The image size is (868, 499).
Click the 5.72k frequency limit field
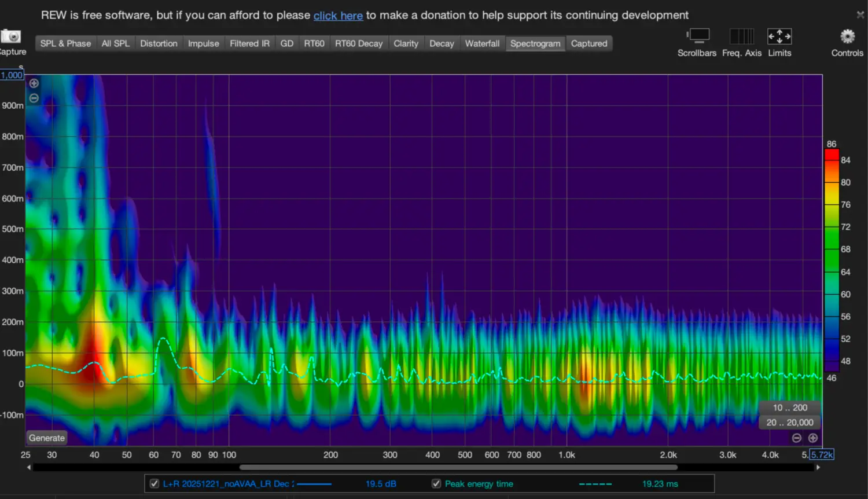(x=822, y=454)
